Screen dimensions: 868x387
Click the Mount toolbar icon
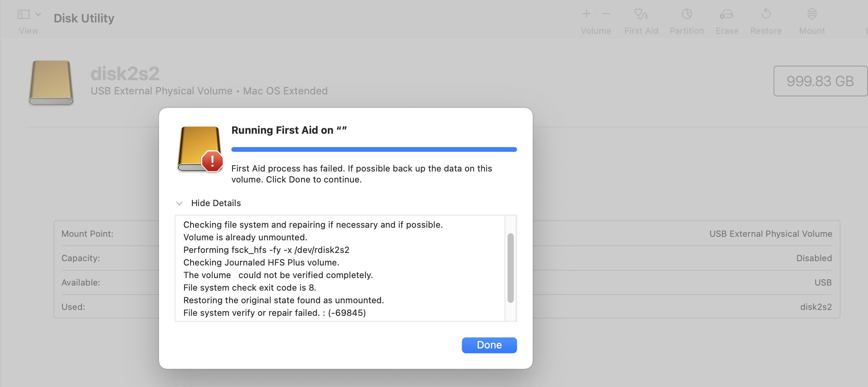(812, 15)
